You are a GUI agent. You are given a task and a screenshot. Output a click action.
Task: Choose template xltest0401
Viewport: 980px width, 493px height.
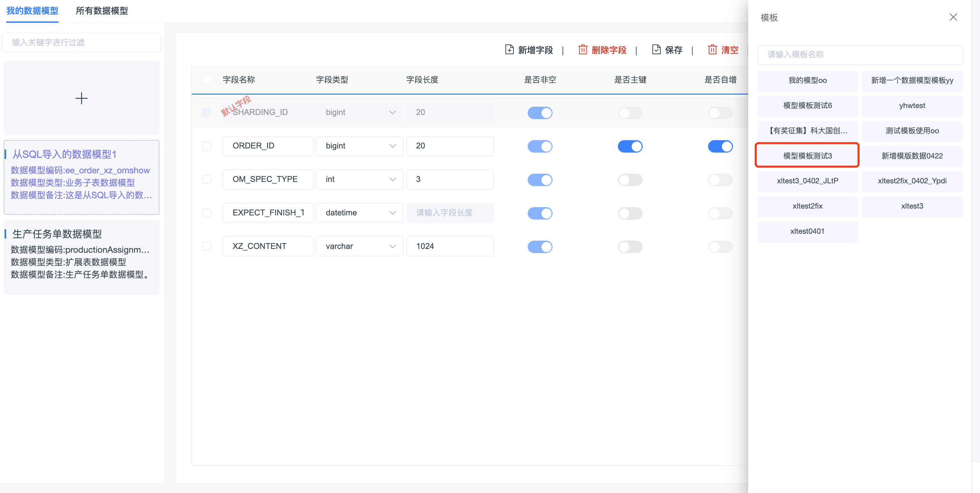(x=807, y=232)
